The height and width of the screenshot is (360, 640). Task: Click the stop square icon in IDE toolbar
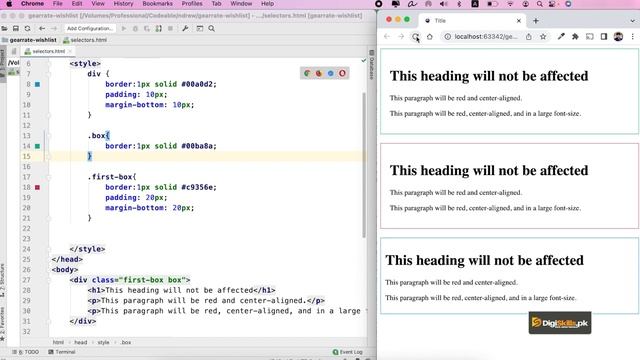[x=171, y=29]
